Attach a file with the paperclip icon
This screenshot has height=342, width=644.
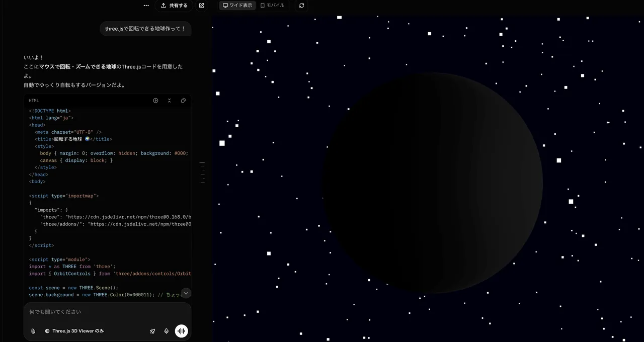(x=33, y=331)
